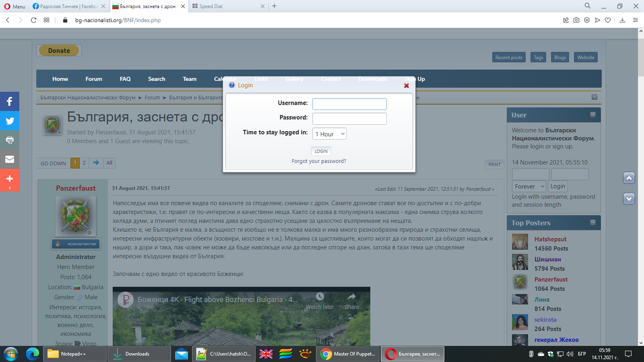This screenshot has height=362, width=644.
Task: Open the Windows Start button
Action: (x=11, y=354)
